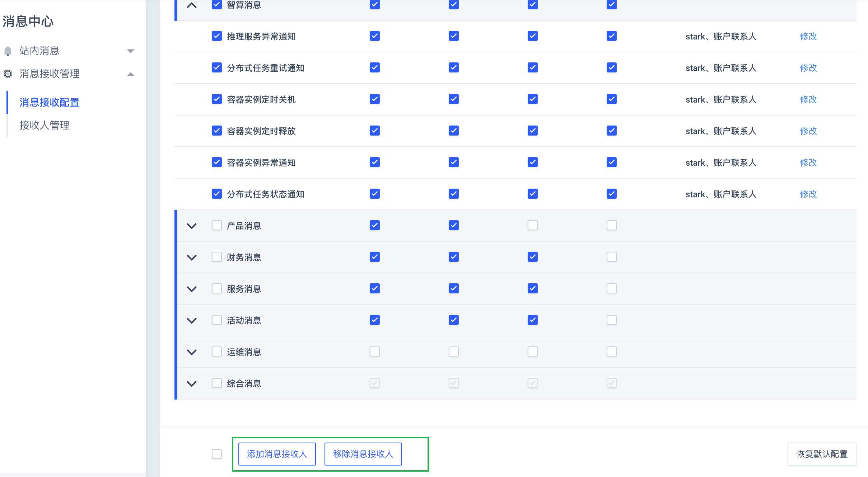Click the 运维消息 label
The width and height of the screenshot is (868, 477).
(244, 352)
